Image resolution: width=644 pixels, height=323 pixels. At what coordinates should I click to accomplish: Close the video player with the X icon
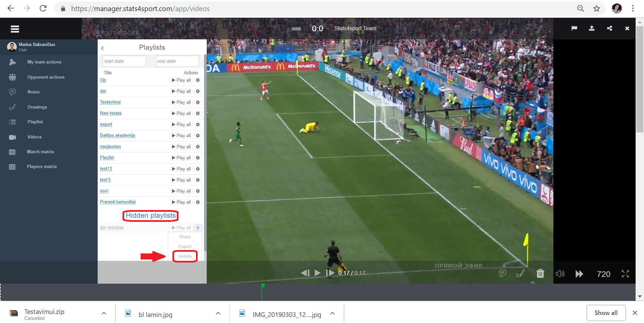click(x=627, y=29)
